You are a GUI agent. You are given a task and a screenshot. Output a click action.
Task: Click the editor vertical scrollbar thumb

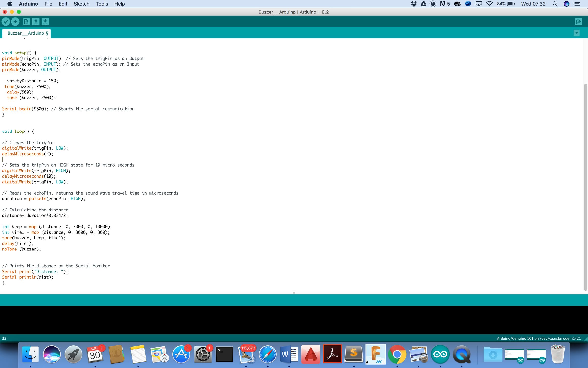[585, 186]
